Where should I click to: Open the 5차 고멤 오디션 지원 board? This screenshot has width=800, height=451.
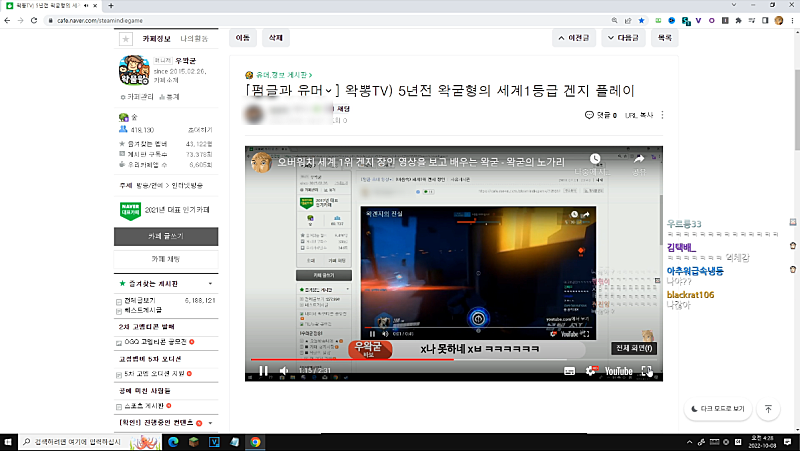pos(155,374)
